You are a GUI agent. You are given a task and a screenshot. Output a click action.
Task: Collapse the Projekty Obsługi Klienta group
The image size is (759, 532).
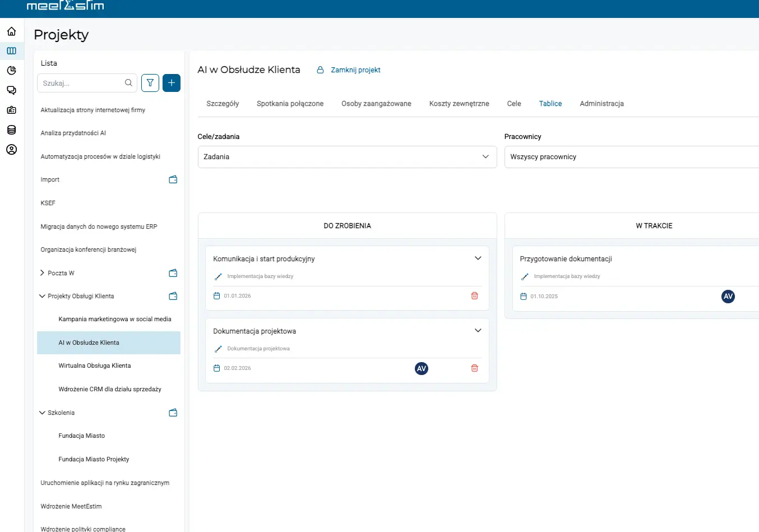[x=41, y=296]
